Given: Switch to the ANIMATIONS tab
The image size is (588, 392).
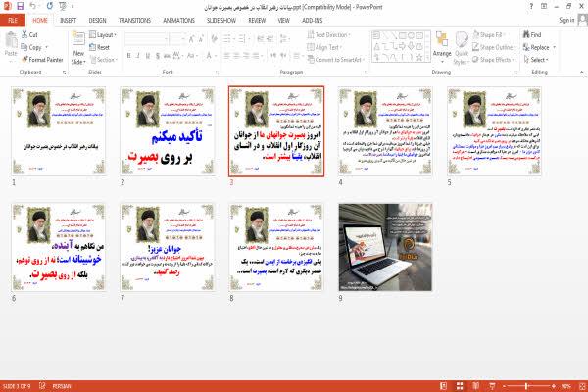Looking at the screenshot, I should point(178,21).
